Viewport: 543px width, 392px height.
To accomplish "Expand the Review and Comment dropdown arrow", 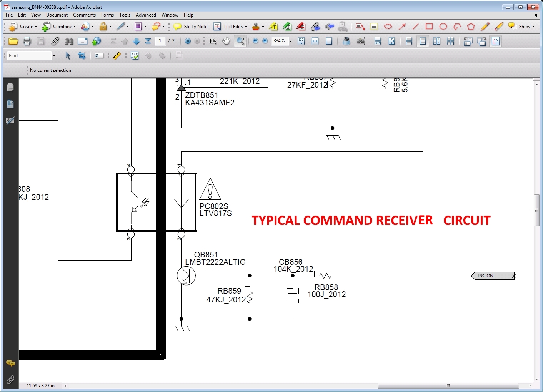I will pyautogui.click(x=163, y=27).
